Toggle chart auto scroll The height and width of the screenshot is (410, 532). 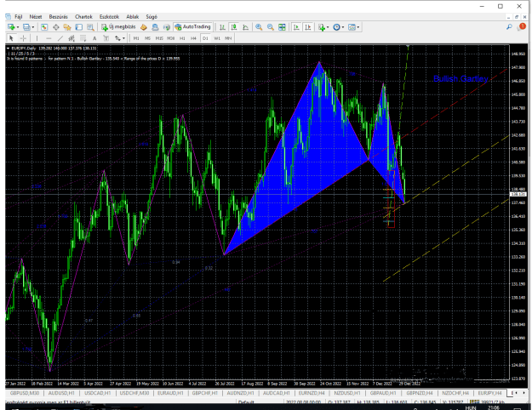coord(296,27)
